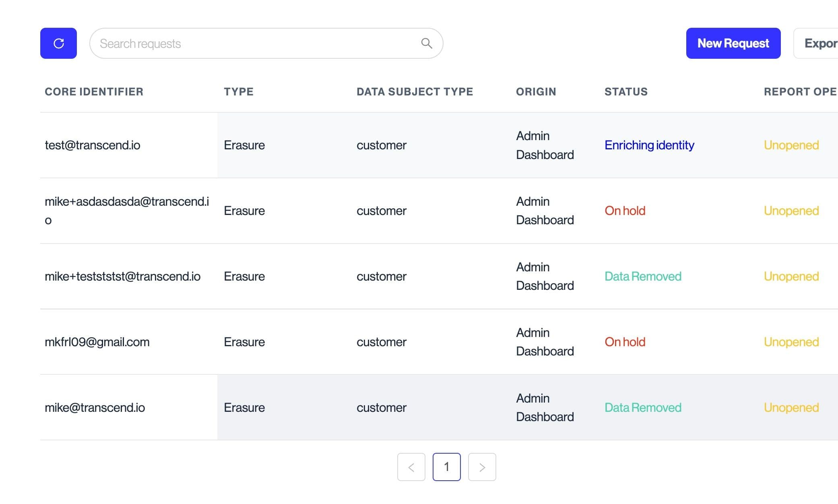Go to next page arrow
The image size is (838, 504).
(x=482, y=467)
